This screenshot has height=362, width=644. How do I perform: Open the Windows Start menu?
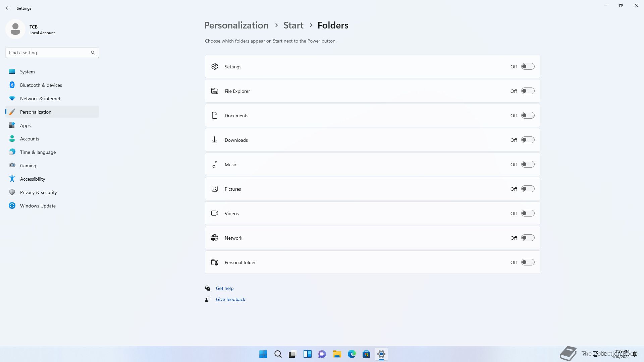click(x=263, y=354)
